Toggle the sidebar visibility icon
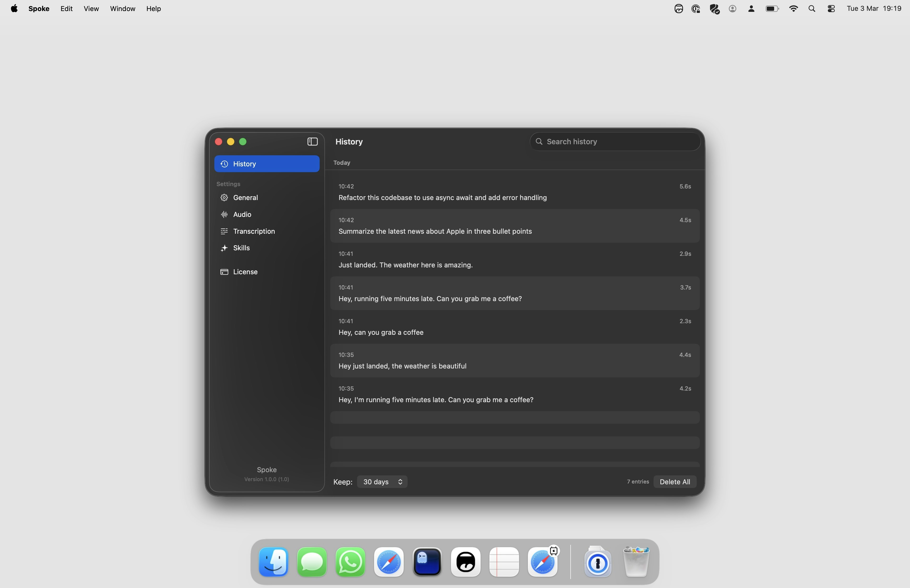 [312, 142]
